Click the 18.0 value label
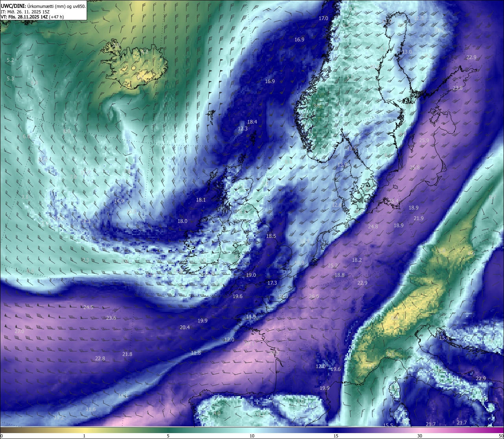The width and height of the screenshot is (504, 439). point(182,221)
